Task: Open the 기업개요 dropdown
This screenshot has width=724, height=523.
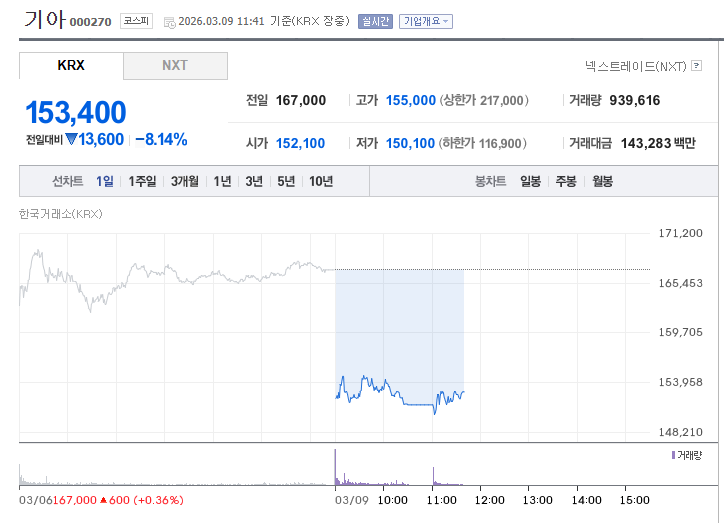Action: coord(425,21)
